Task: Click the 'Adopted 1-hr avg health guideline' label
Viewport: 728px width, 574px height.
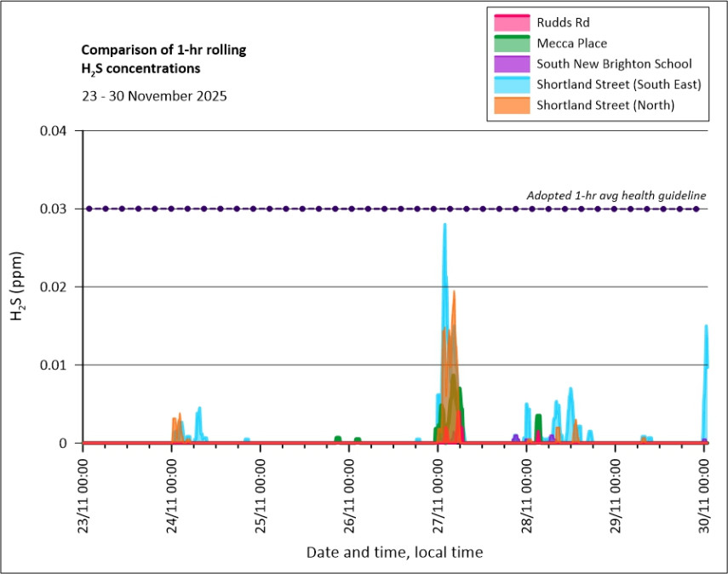Action: (x=616, y=195)
